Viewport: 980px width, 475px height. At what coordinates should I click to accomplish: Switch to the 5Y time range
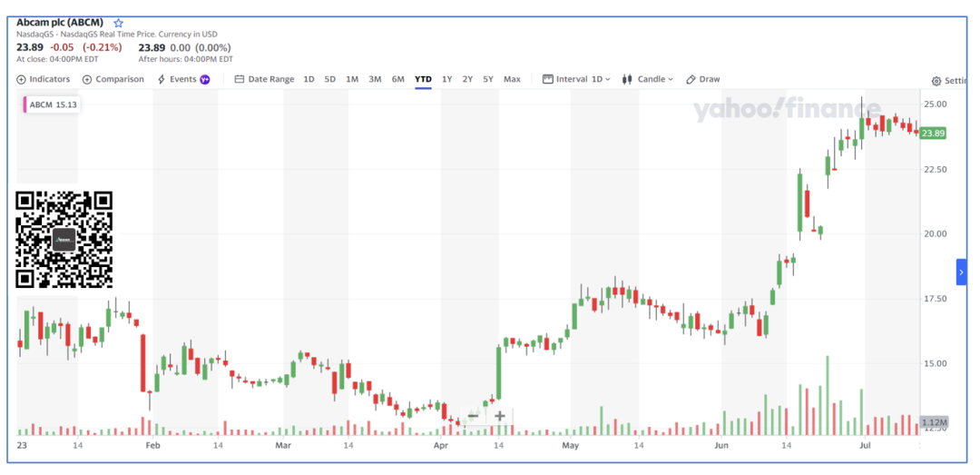point(488,79)
